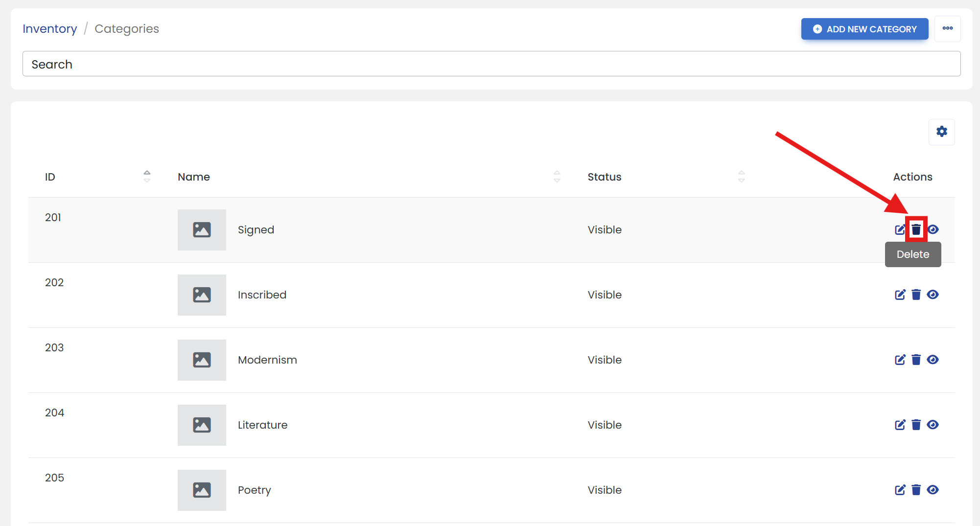This screenshot has height=526, width=980.
Task: Click Add New Category button
Action: (864, 29)
